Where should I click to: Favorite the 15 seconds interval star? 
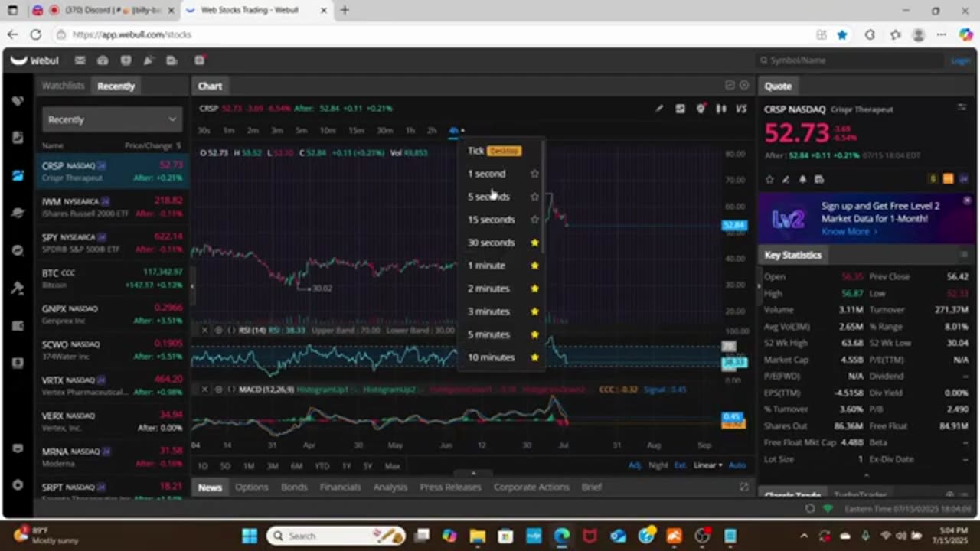pos(534,220)
